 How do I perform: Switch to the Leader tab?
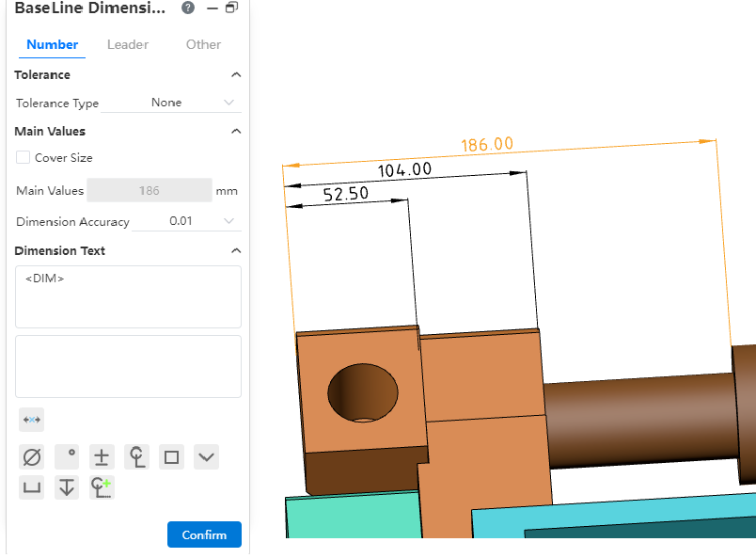[x=128, y=44]
